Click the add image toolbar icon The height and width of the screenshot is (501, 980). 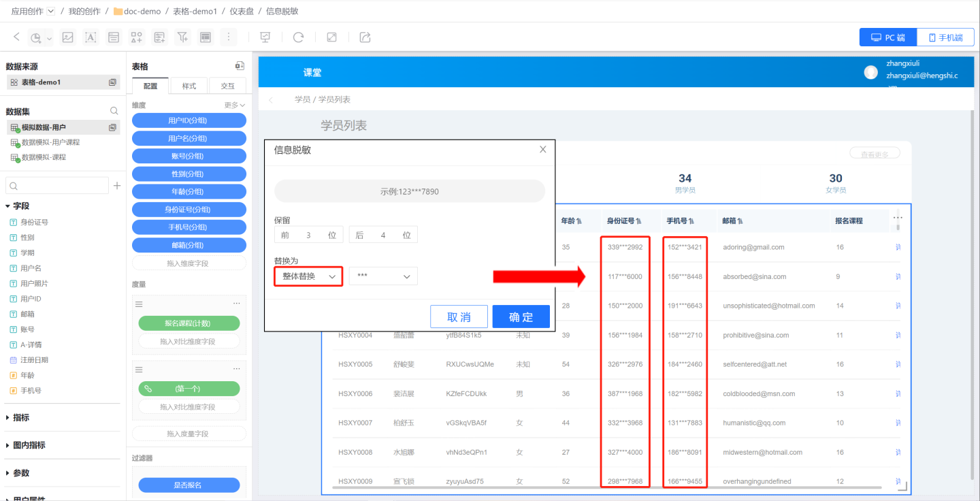[x=67, y=37]
